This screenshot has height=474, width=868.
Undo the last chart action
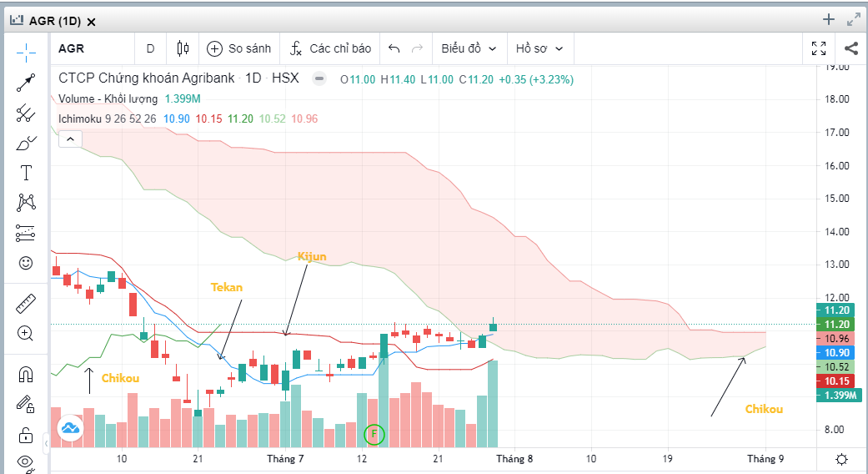click(x=394, y=48)
